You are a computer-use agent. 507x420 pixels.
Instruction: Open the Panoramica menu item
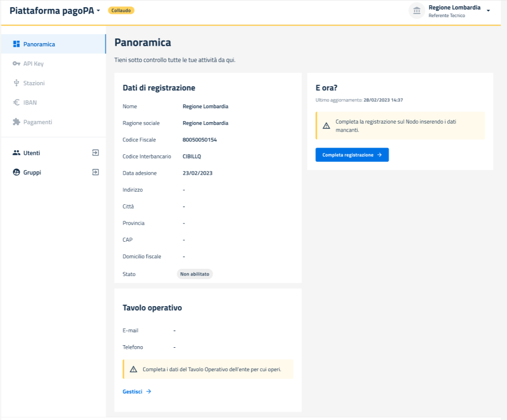pos(39,44)
